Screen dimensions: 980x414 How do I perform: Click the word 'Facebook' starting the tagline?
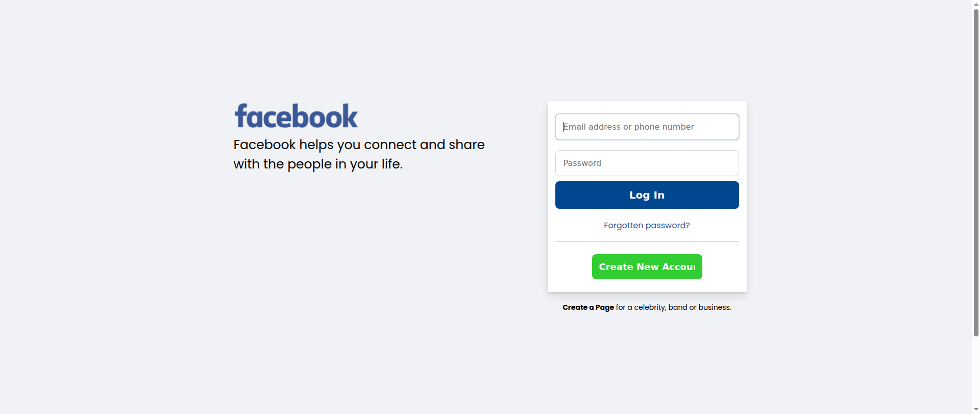coord(264,144)
